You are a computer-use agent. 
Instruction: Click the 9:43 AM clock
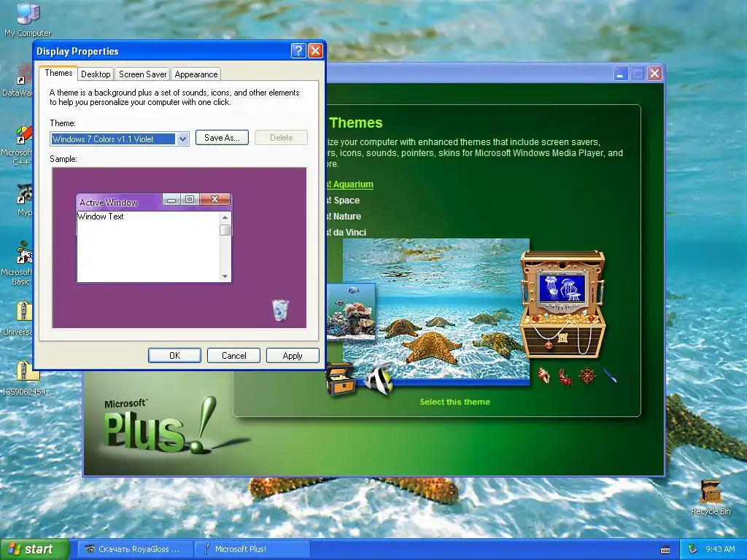720,549
